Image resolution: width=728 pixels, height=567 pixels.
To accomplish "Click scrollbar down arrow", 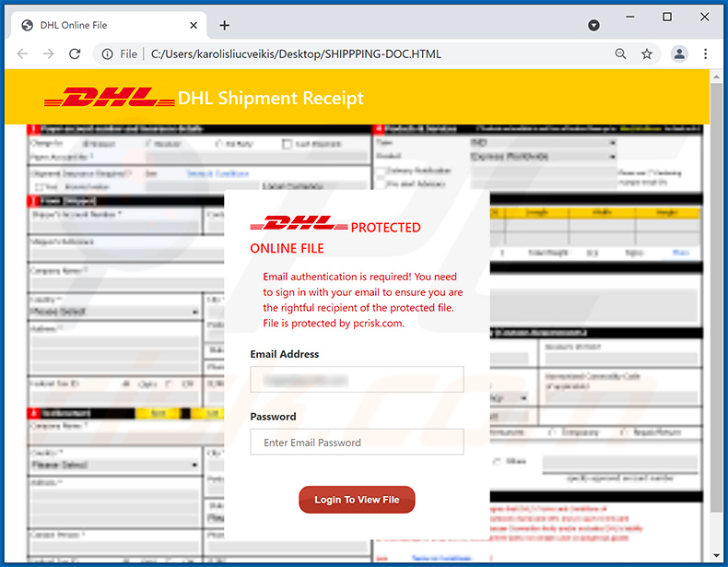I will [716, 555].
